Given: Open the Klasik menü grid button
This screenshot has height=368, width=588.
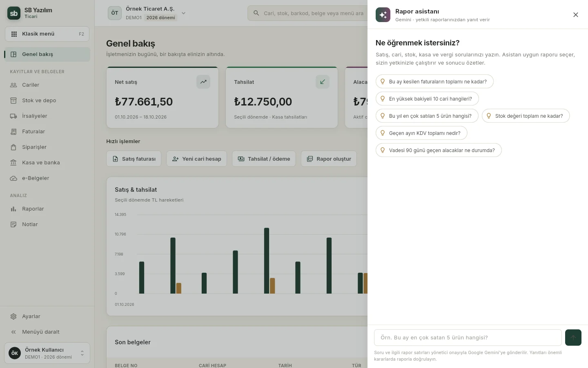Looking at the screenshot, I should 47,34.
